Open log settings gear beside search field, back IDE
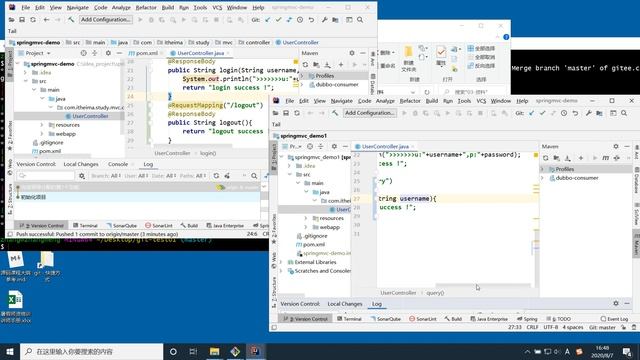 coord(82,176)
